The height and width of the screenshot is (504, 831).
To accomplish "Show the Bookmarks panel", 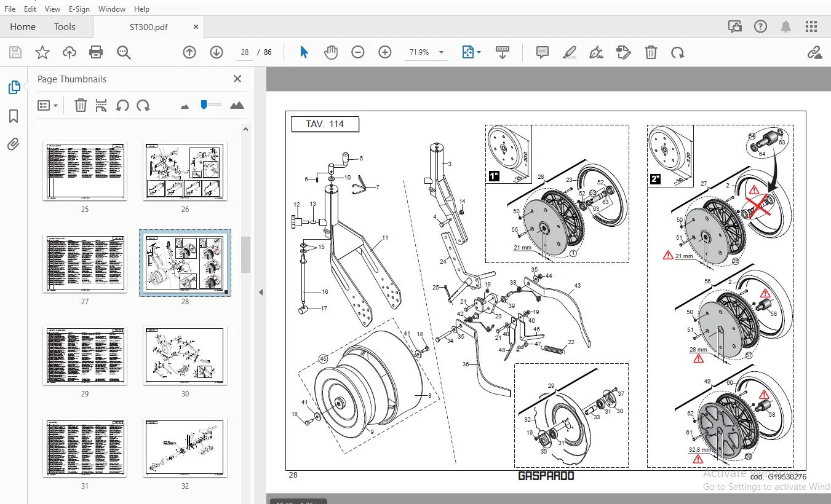I will (14, 116).
